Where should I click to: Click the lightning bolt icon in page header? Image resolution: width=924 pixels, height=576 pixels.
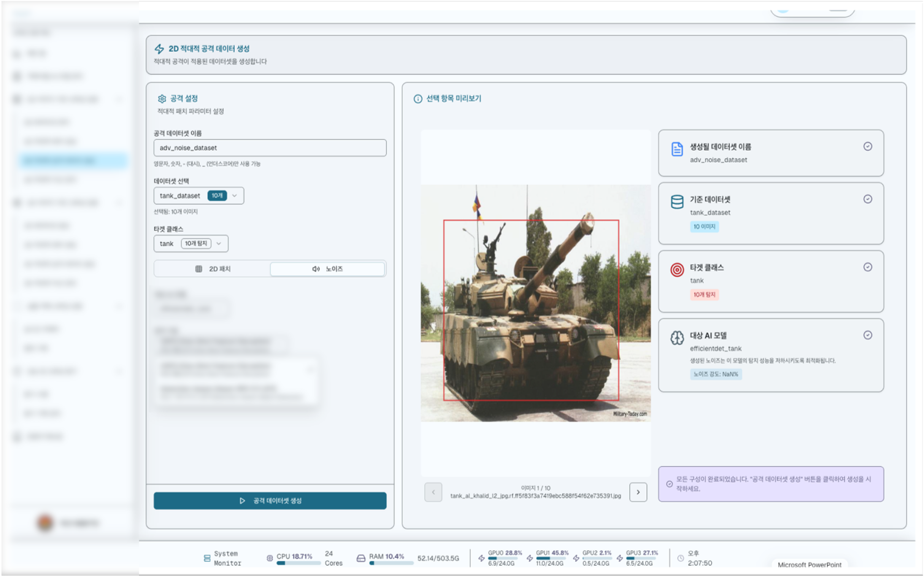click(x=159, y=49)
